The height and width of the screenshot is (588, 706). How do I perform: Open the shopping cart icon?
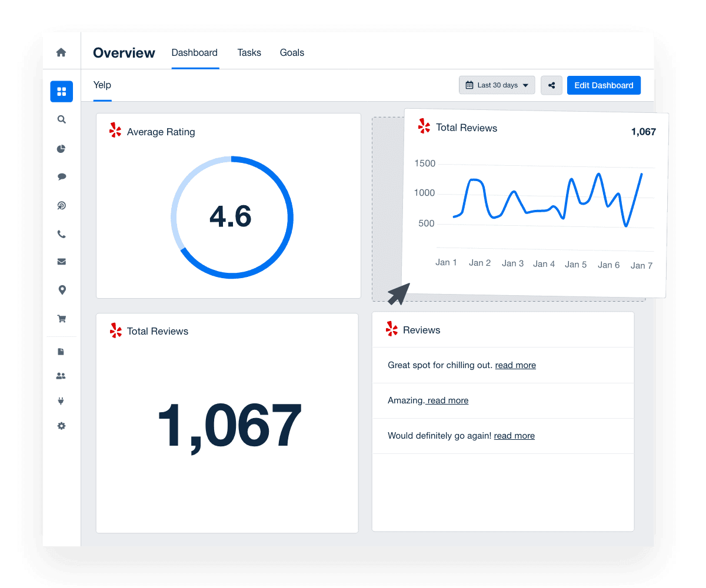[x=61, y=318]
